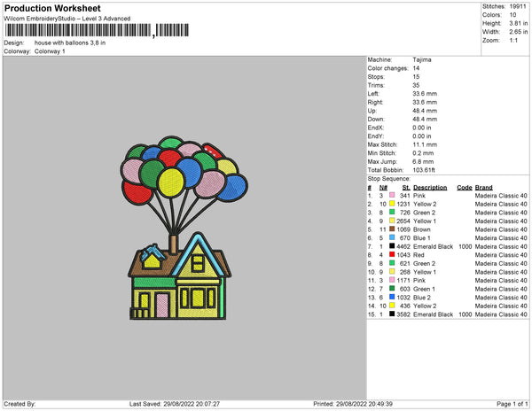Click the Pink swatch in stop row 1

pyautogui.click(x=392, y=195)
